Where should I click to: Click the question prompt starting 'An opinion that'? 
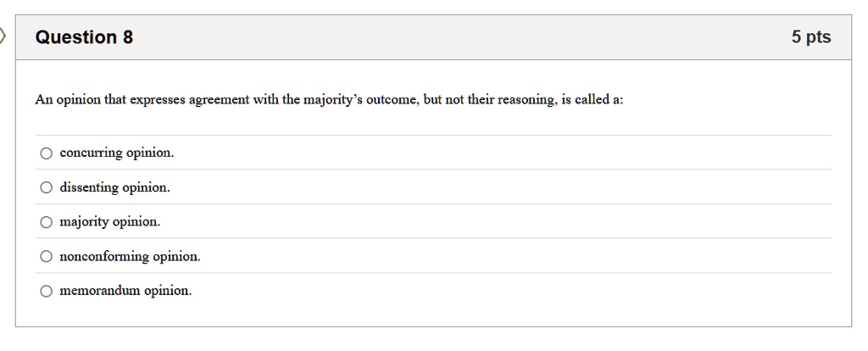(330, 100)
